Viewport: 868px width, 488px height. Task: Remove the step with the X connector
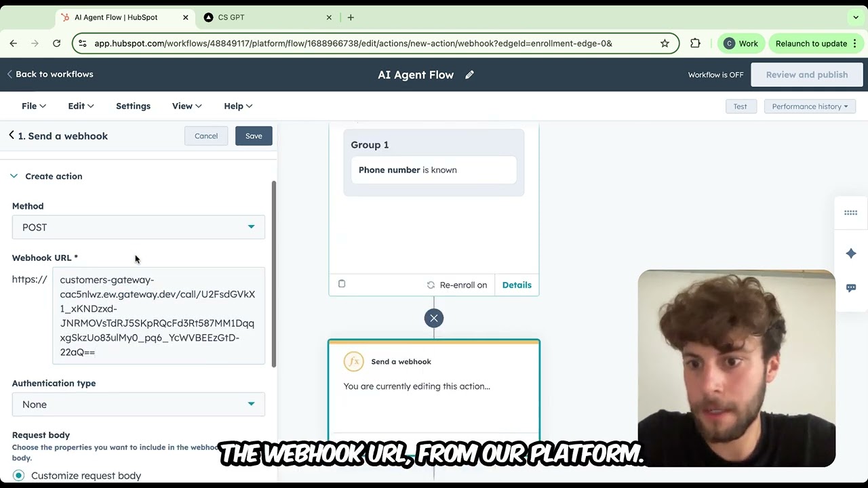point(434,318)
